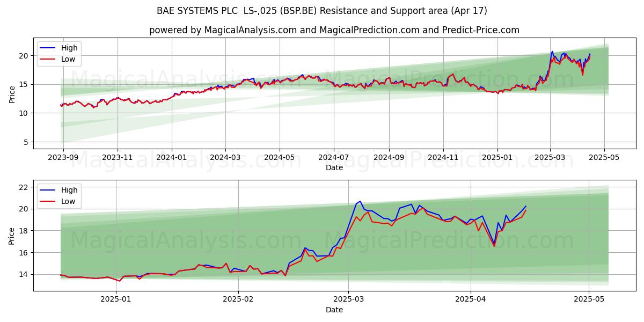Click the '20' y-axis tick in top chart
The image size is (644, 322).
(x=25, y=55)
